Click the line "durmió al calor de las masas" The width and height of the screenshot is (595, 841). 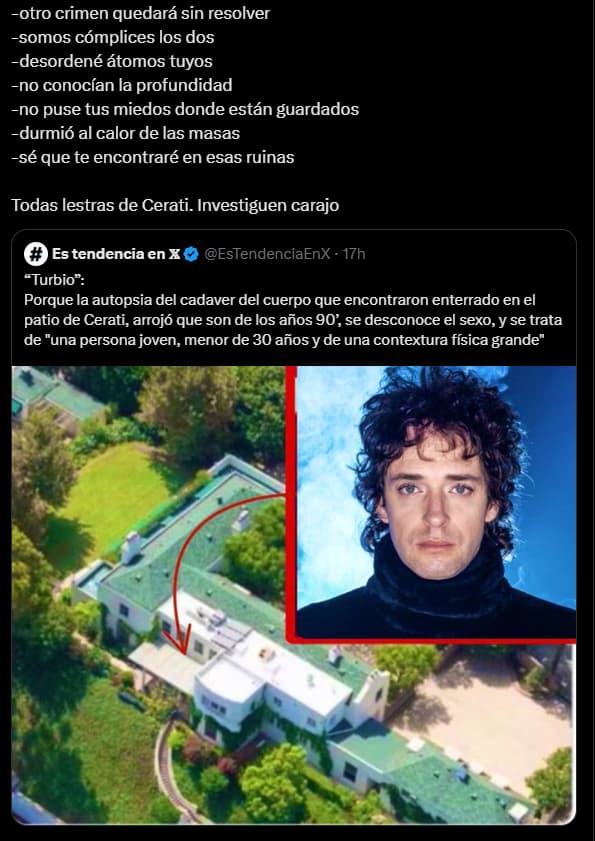pyautogui.click(x=126, y=133)
